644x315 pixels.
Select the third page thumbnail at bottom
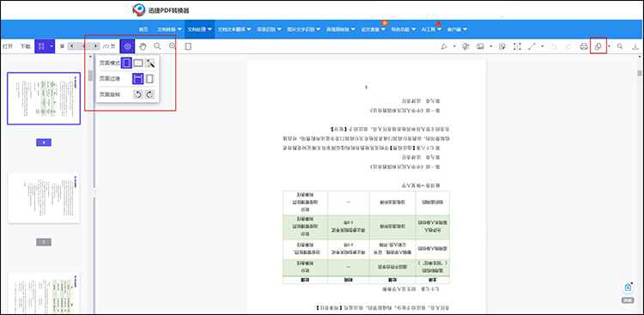click(x=44, y=293)
